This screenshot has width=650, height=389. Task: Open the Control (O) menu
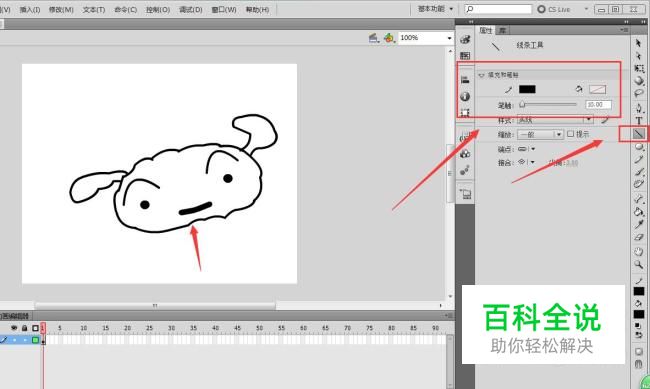[x=158, y=9]
